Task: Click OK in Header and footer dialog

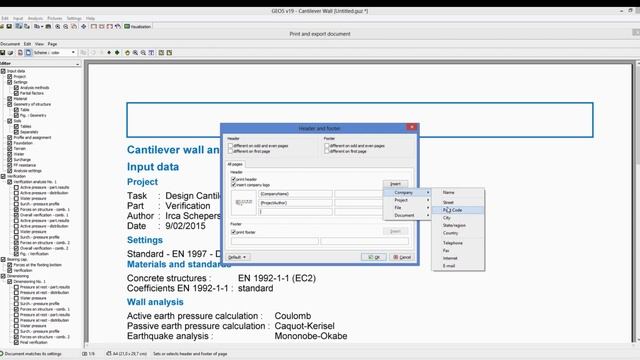Action: click(x=373, y=257)
